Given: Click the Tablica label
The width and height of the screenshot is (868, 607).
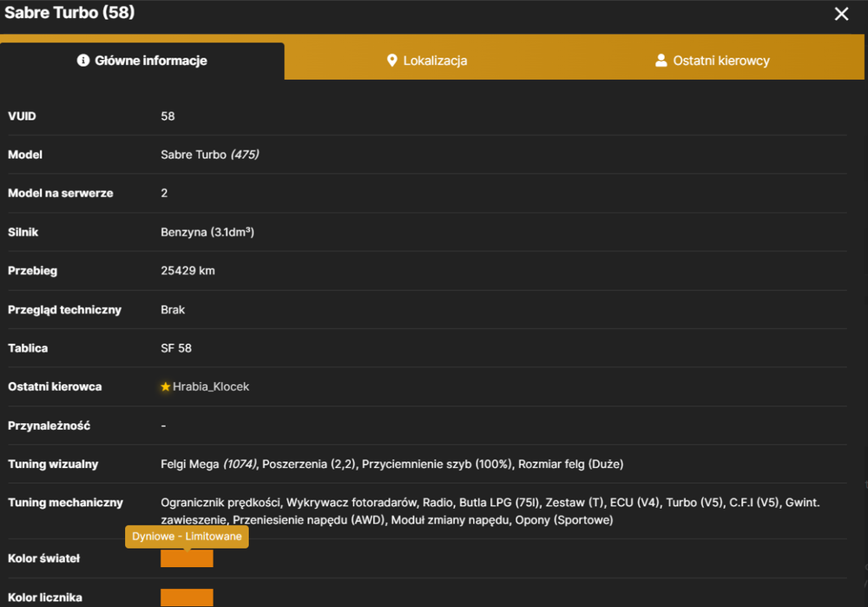Looking at the screenshot, I should tap(28, 348).
